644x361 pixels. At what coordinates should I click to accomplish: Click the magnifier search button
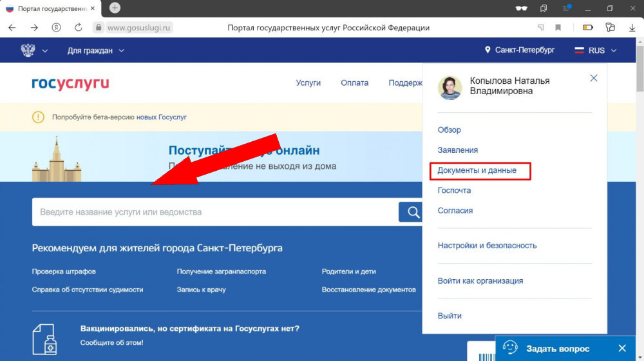point(411,211)
